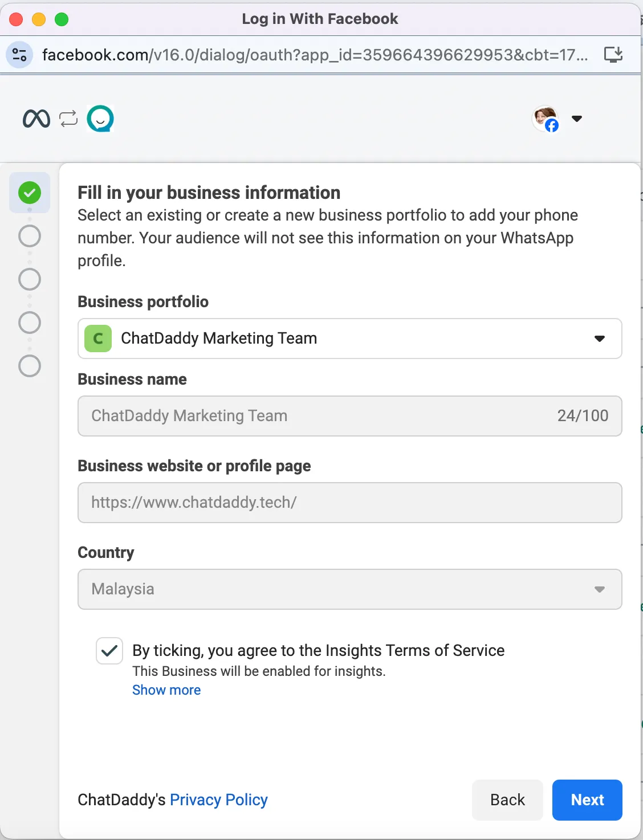The width and height of the screenshot is (643, 840).
Task: Select the second step circle indicator
Action: tap(30, 236)
